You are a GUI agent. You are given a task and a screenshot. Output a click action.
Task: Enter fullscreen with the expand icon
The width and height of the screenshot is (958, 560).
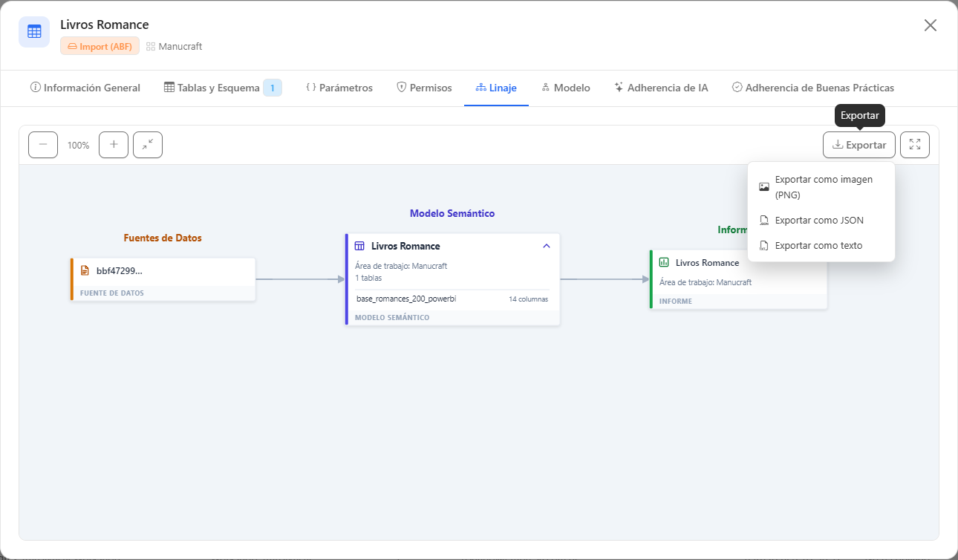pyautogui.click(x=915, y=145)
